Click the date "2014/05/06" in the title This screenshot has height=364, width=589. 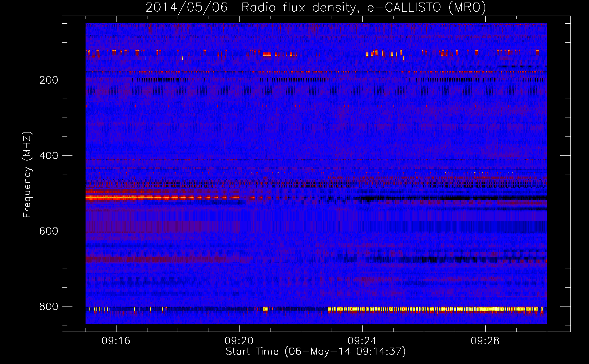point(187,7)
